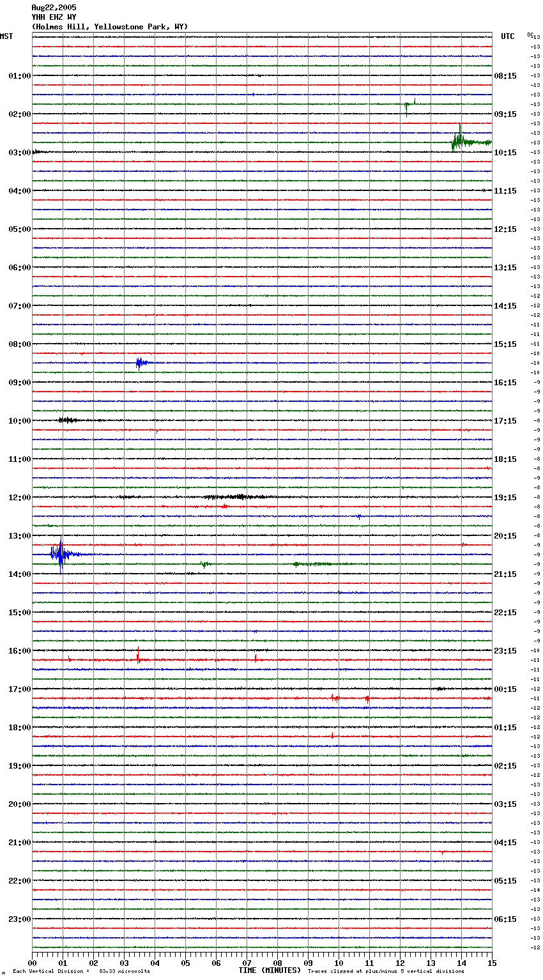Select the 03:00 MST row label
This screenshot has width=543, height=980.
pos(20,153)
